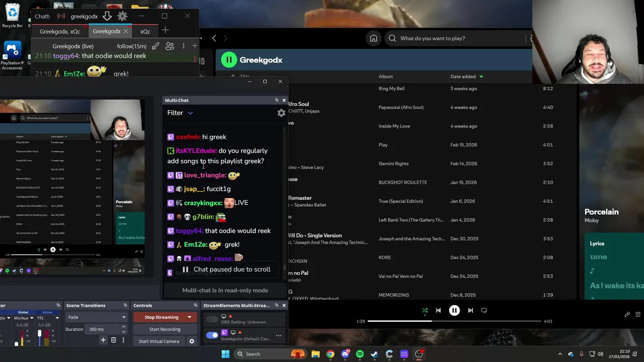Select 'BUCKSHOT ROULETTE' album row
The height and width of the screenshot is (362, 644).
click(403, 183)
